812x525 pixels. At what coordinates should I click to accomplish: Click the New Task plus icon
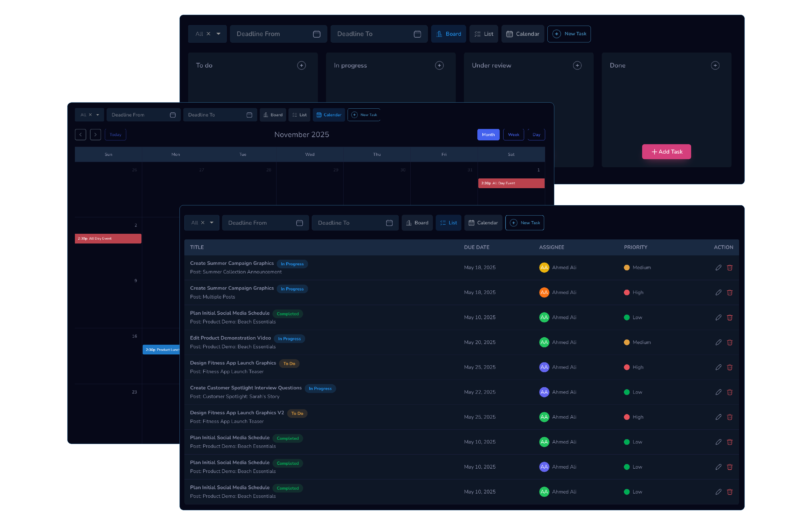tap(556, 34)
